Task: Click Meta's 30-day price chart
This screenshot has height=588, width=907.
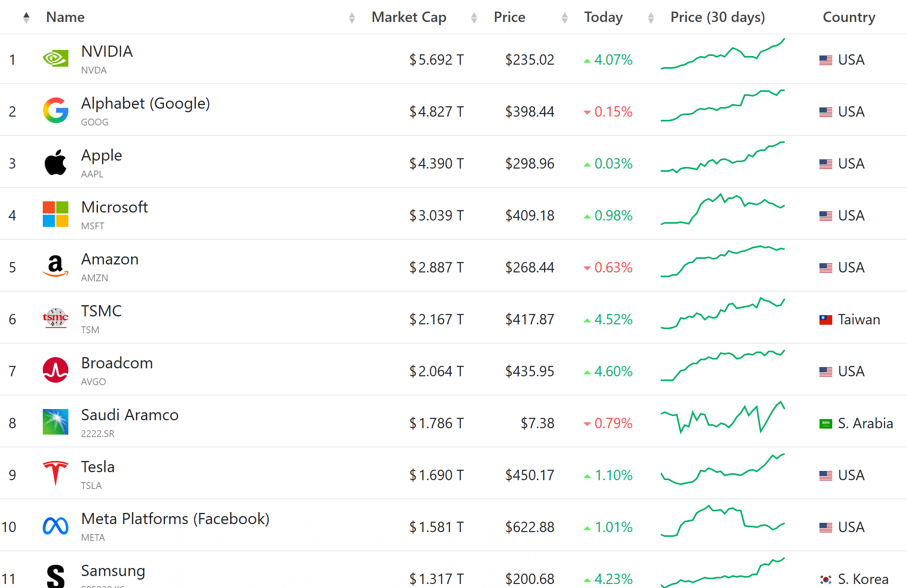Action: point(723,521)
